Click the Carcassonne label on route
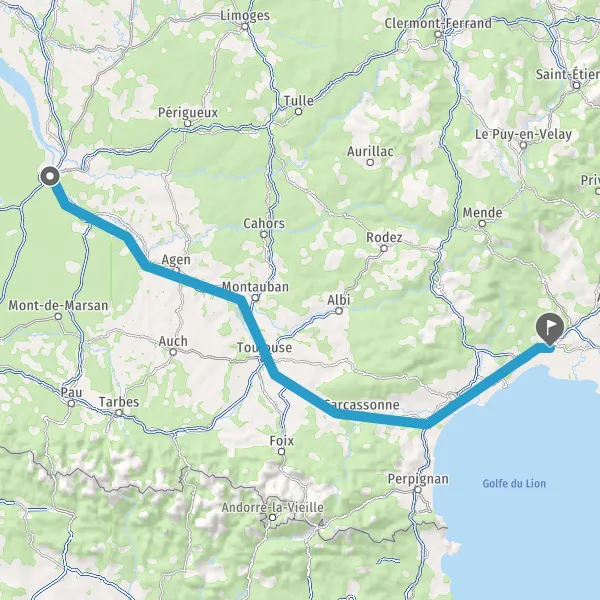 pos(362,404)
